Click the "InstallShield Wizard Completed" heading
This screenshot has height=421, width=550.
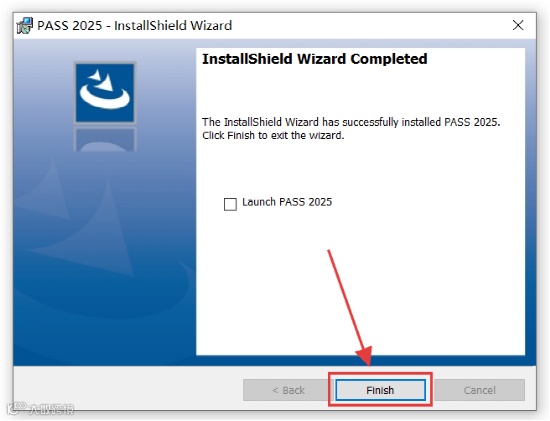tap(315, 59)
